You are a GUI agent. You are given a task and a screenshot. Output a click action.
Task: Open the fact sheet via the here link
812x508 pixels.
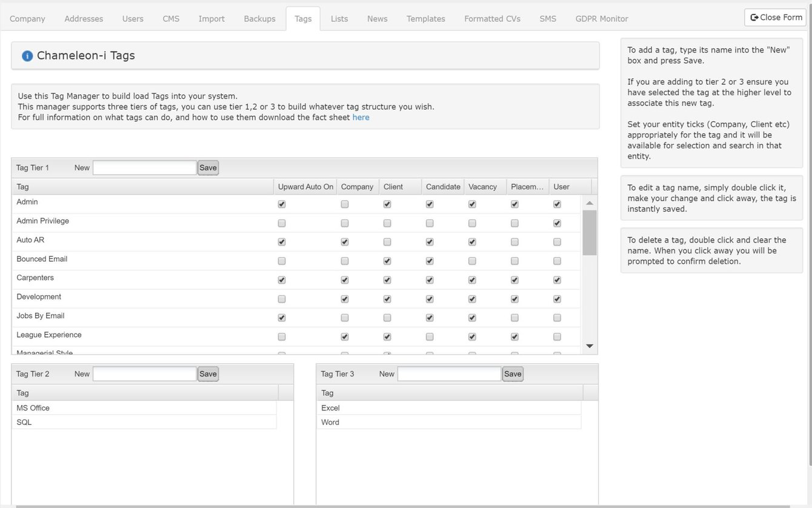(x=361, y=117)
